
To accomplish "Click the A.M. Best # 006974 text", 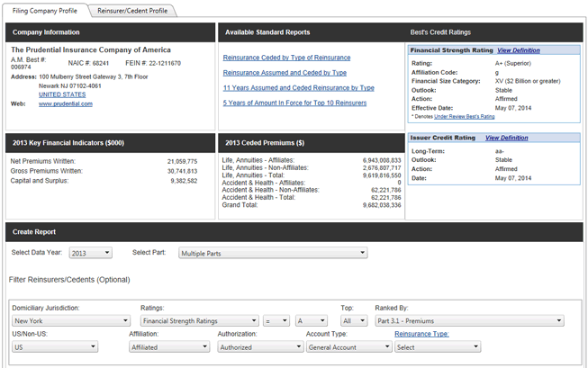I will point(29,63).
